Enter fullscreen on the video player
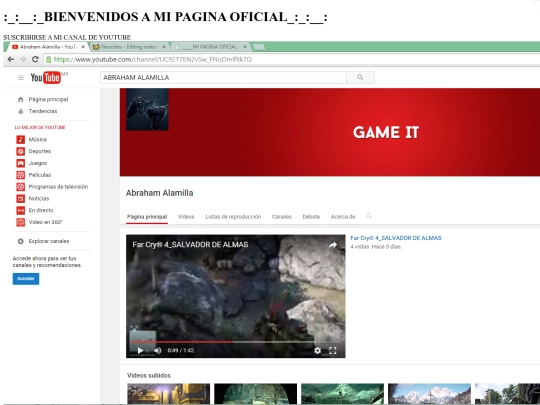The width and height of the screenshot is (540, 405). [333, 351]
